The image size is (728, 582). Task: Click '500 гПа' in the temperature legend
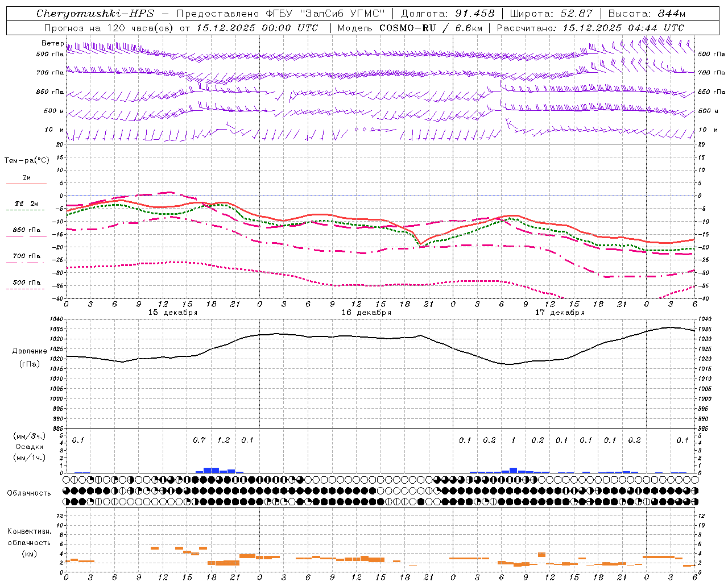[x=27, y=282]
